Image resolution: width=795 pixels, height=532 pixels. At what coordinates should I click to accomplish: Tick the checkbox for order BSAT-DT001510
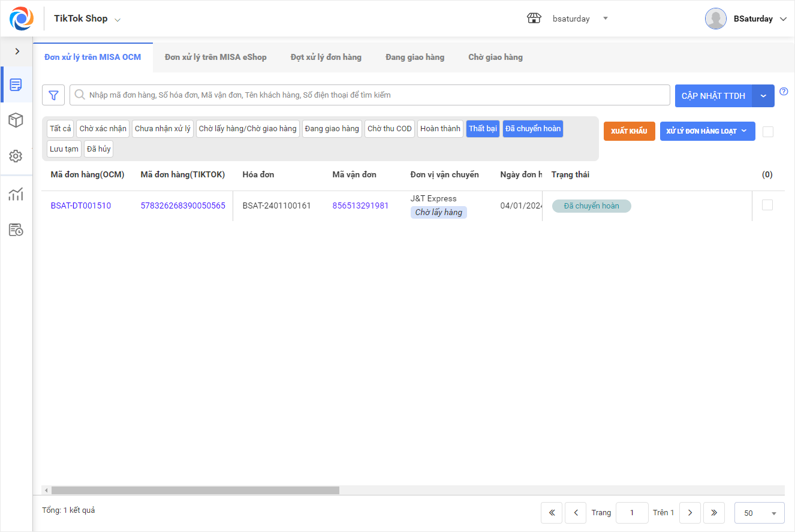coord(767,205)
